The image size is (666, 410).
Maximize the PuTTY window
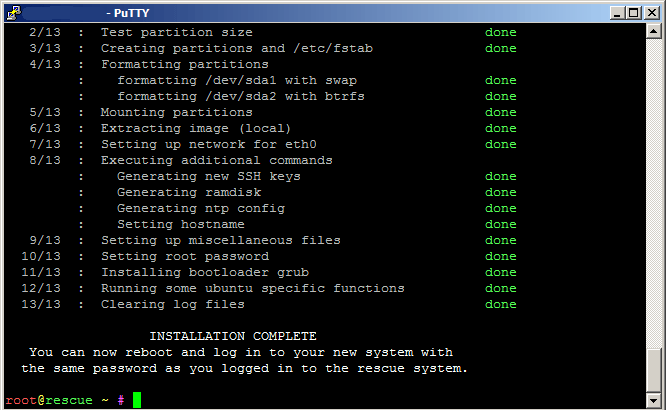coord(634,13)
